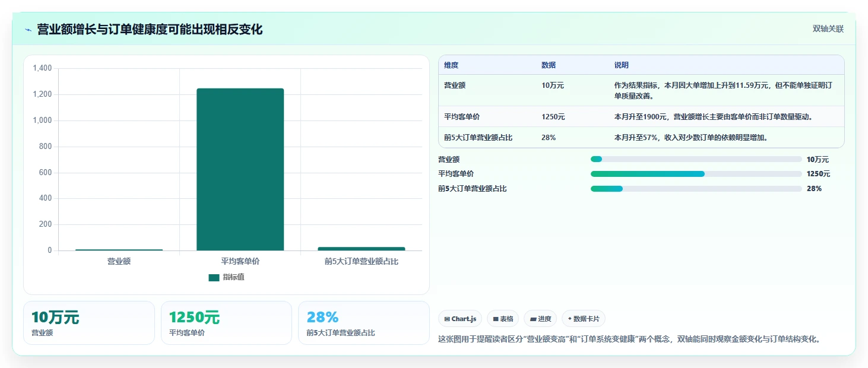Click the 营业额 cell in table

(455, 85)
